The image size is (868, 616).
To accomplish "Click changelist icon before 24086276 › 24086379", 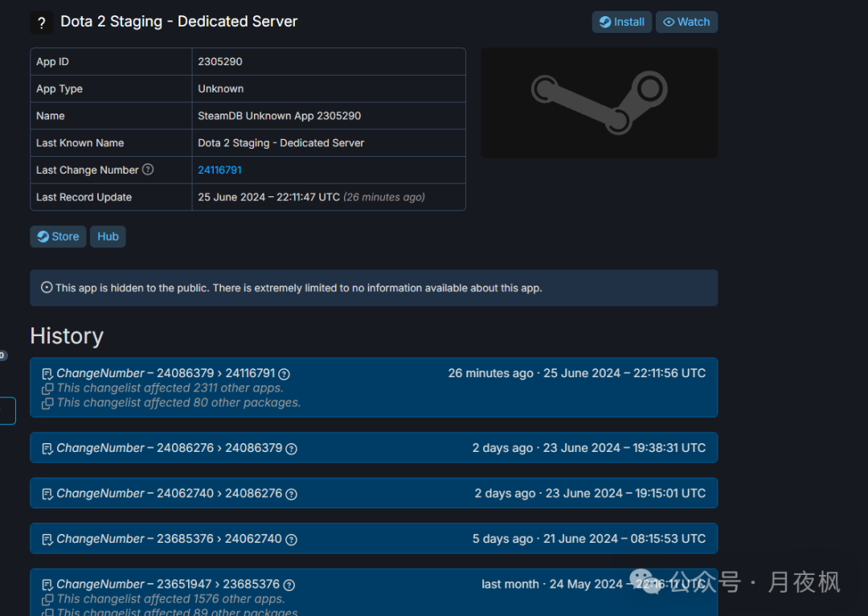I will click(47, 449).
